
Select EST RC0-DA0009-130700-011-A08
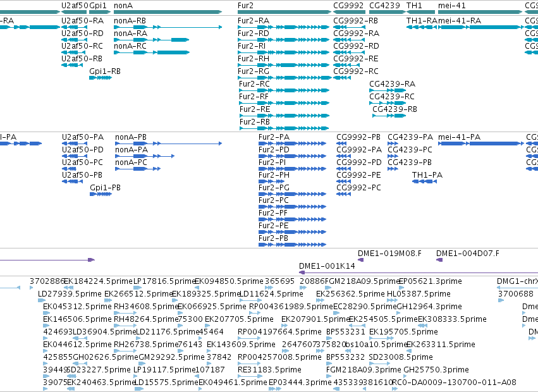point(395,389)
